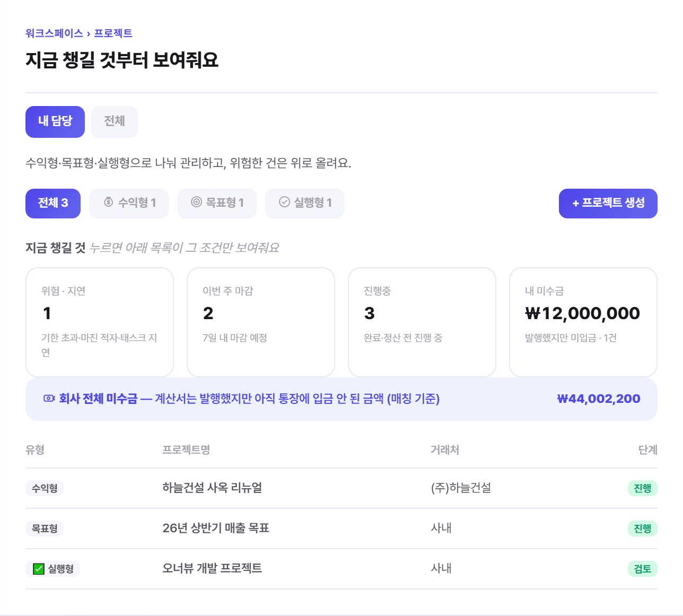The width and height of the screenshot is (683, 616).
Task: Open the 프로젝트 breadcrumb link
Action: (x=113, y=33)
